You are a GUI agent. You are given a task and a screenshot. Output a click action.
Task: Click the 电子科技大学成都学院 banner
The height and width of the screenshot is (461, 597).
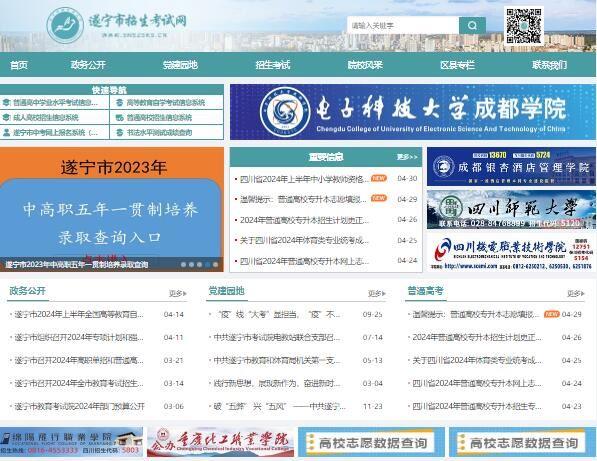[x=413, y=112]
